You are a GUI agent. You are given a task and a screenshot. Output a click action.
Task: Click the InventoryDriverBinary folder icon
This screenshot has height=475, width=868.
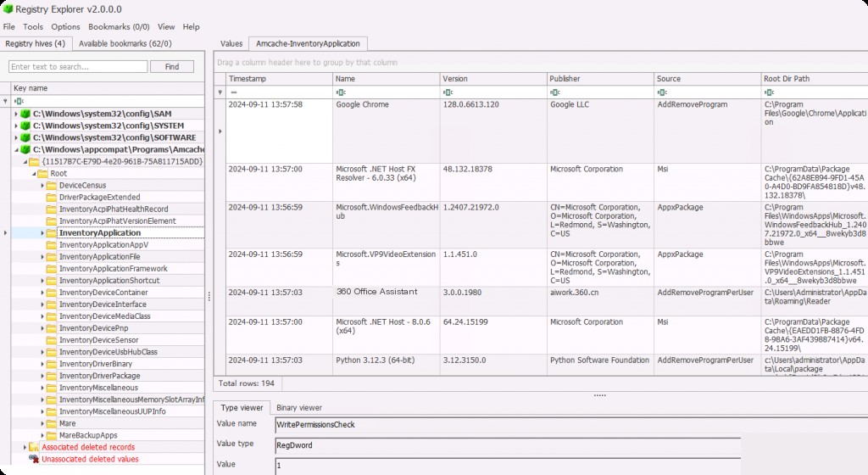(x=52, y=364)
